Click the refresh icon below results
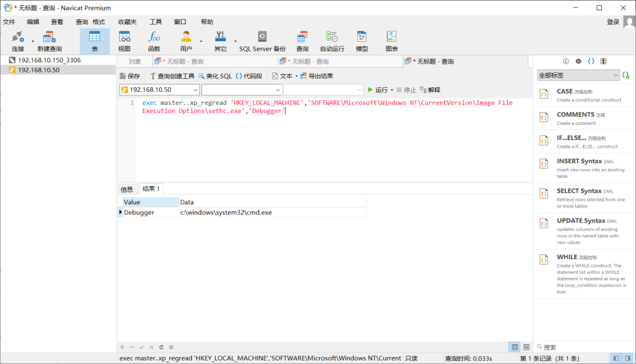 [x=161, y=348]
